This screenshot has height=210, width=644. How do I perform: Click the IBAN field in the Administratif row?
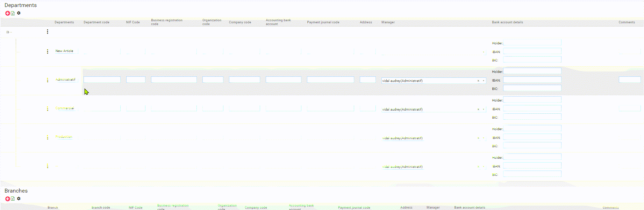532,80
